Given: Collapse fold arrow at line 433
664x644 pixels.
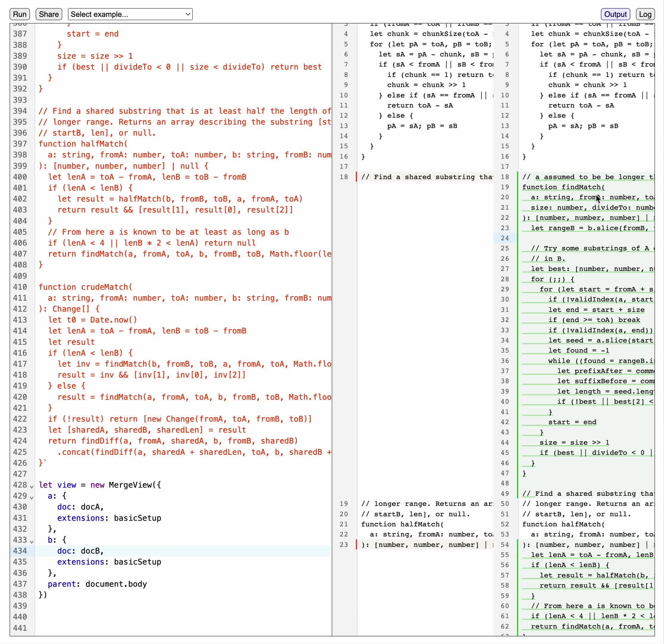Looking at the screenshot, I should [x=32, y=542].
